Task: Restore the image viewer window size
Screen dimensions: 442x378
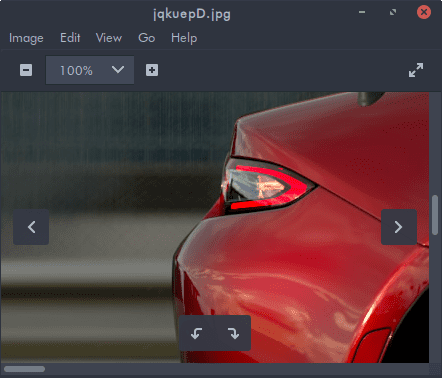Action: click(393, 12)
